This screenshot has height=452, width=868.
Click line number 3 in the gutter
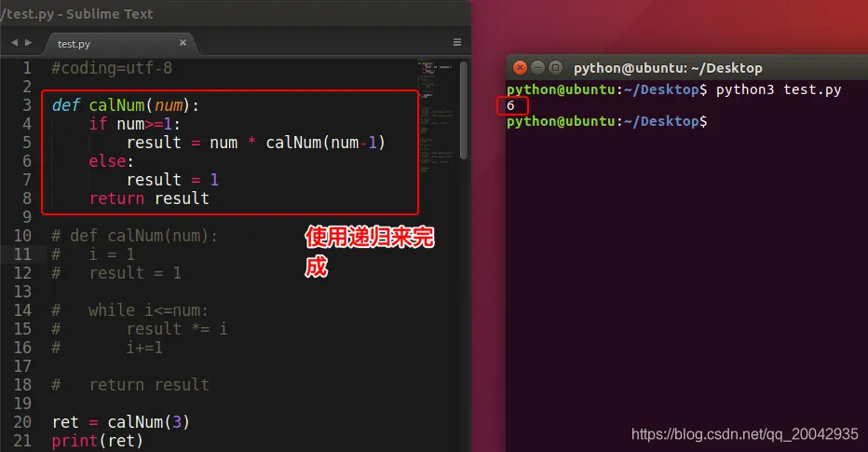(x=27, y=105)
